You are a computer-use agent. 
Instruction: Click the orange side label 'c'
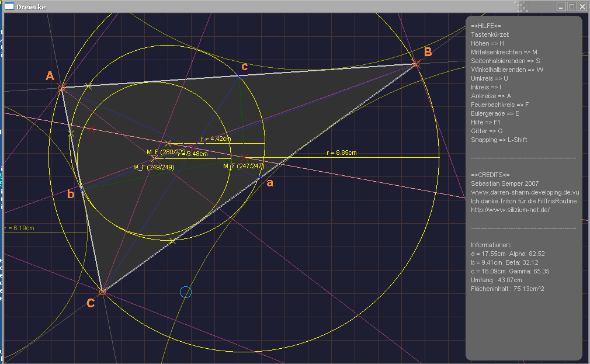point(245,67)
